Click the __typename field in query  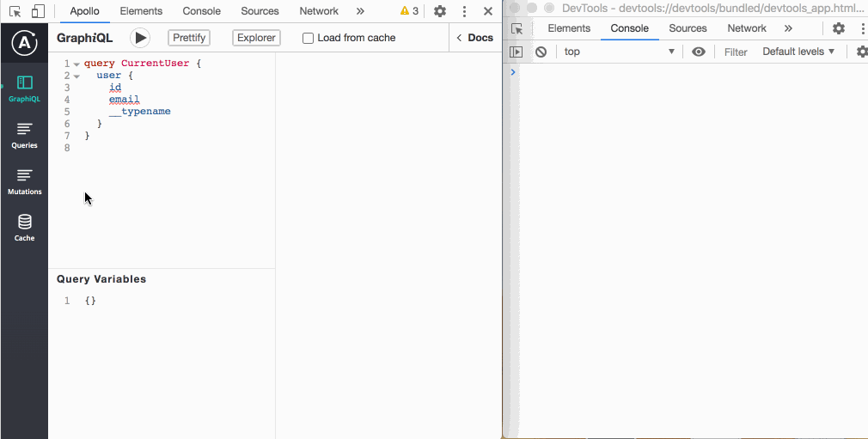[139, 112]
